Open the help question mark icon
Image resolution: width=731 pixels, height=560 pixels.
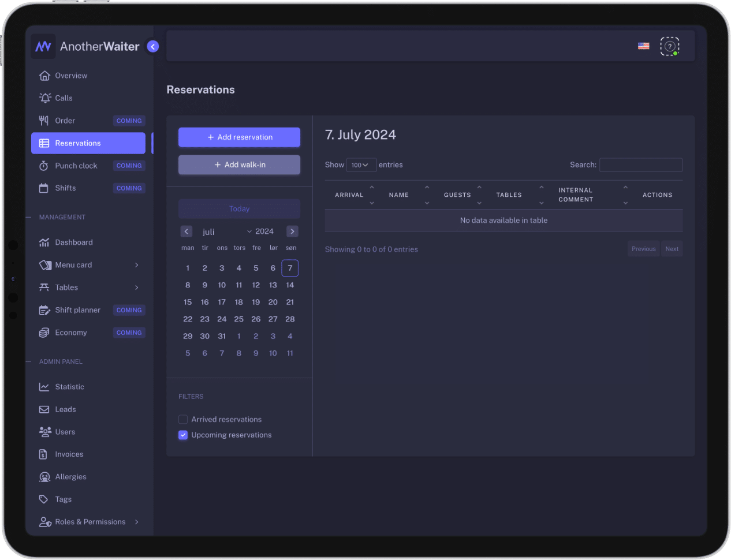pyautogui.click(x=669, y=46)
